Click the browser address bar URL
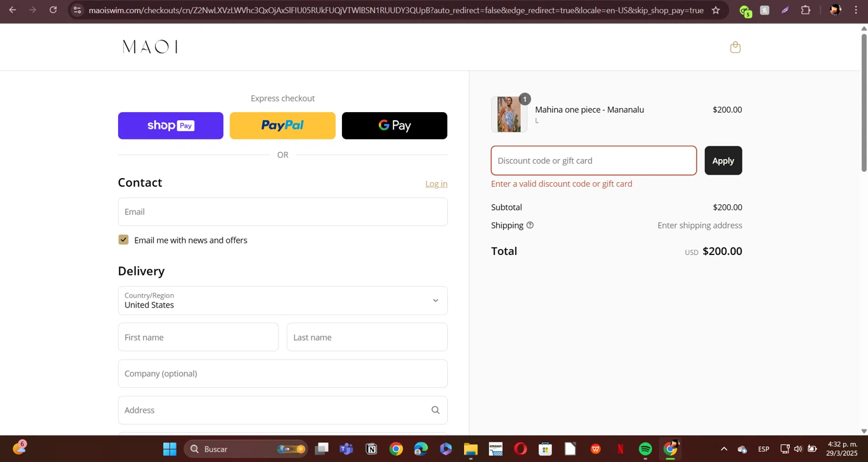This screenshot has width=868, height=462. [x=396, y=10]
